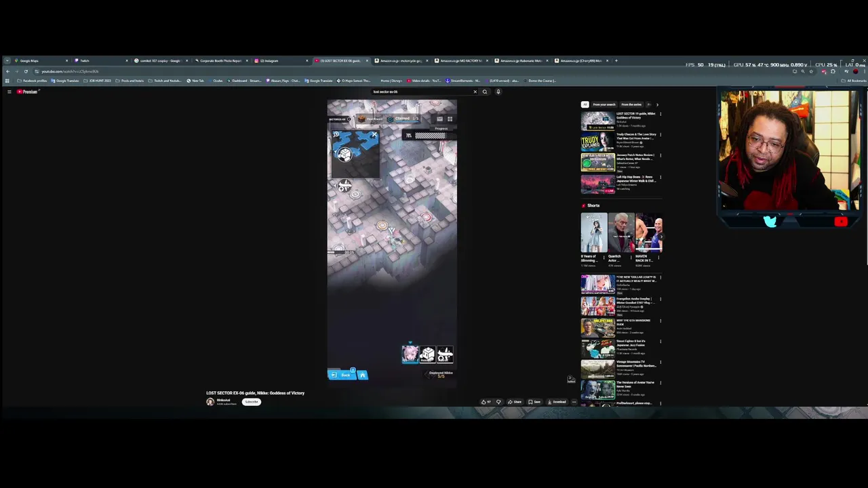868x488 pixels.
Task: Open options for Versions of Avatar video
Action: (660, 383)
